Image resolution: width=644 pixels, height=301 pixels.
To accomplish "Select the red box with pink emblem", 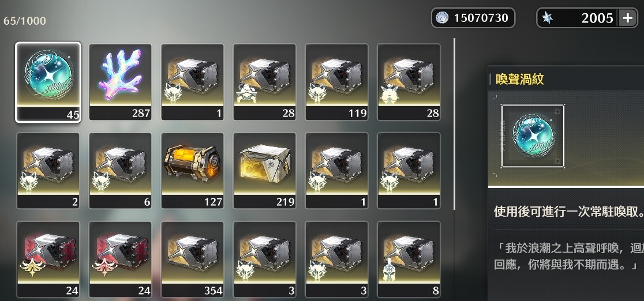I will click(121, 259).
